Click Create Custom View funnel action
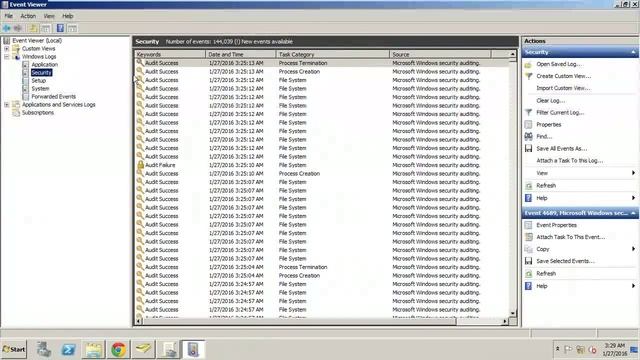640x360 pixels. (563, 76)
